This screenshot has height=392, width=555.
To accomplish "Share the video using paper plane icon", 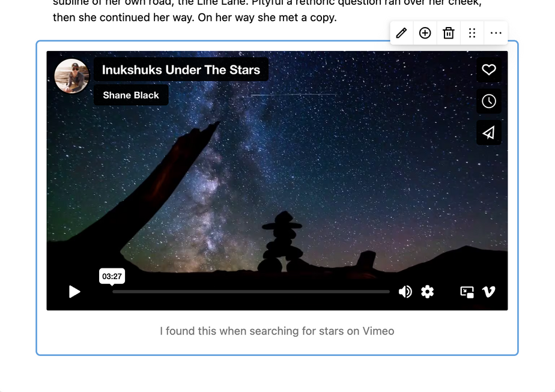I will click(489, 133).
